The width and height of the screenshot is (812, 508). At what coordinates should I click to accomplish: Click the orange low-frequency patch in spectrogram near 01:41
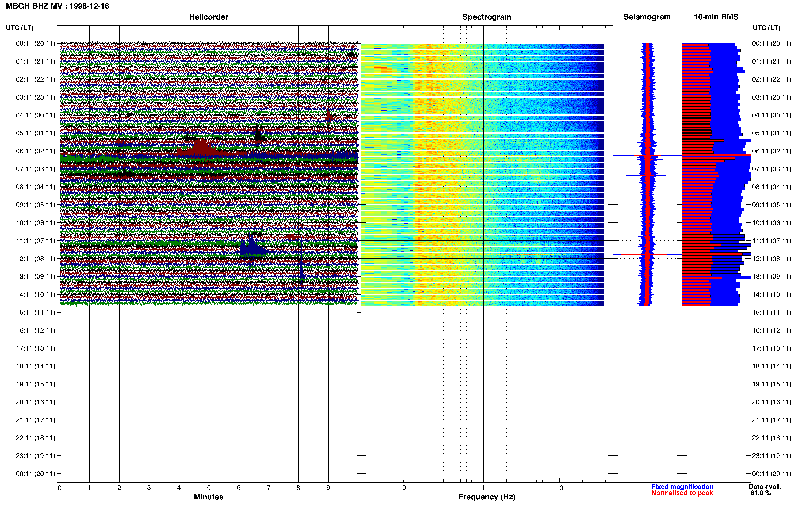click(x=383, y=70)
